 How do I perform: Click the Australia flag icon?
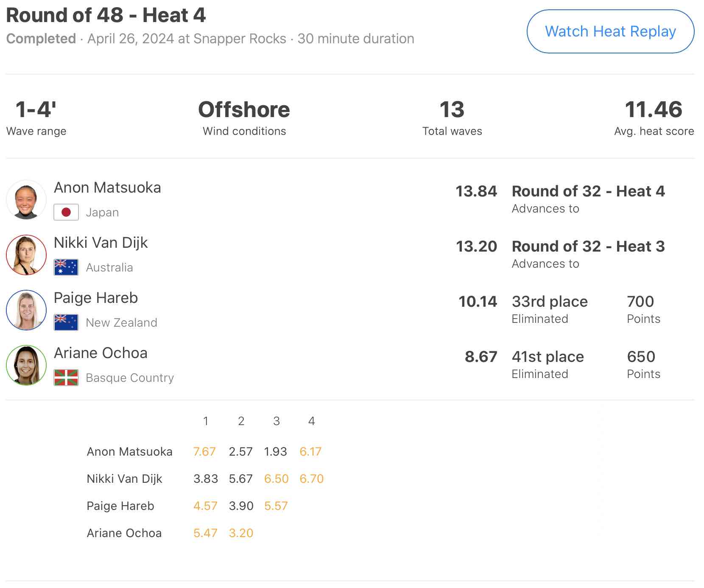pyautogui.click(x=66, y=267)
